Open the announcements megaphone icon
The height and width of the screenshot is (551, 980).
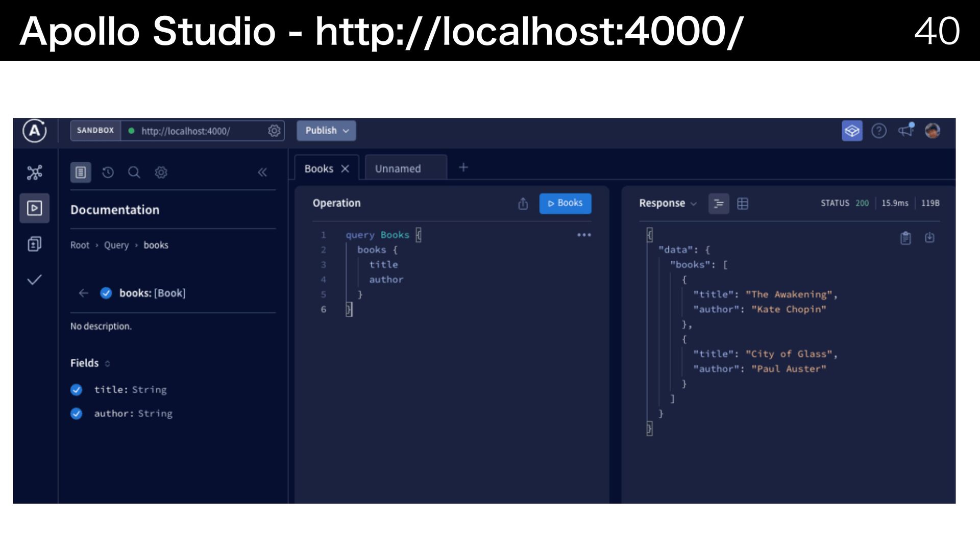[x=906, y=131]
